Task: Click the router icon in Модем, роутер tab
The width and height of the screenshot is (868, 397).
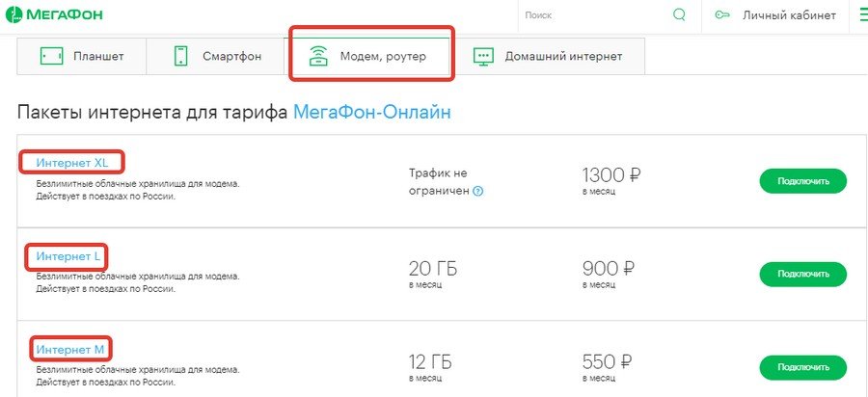Action: point(317,56)
